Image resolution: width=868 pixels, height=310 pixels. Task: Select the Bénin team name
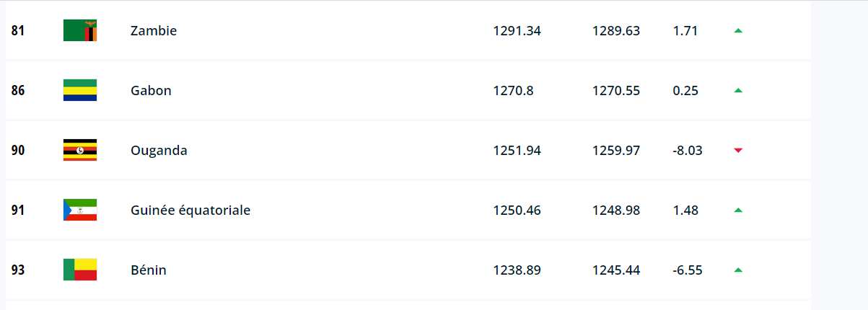coord(149,270)
